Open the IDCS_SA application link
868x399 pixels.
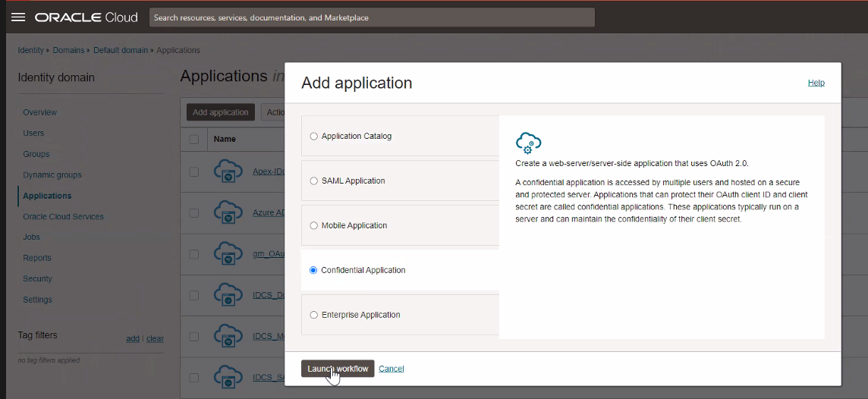[269, 378]
